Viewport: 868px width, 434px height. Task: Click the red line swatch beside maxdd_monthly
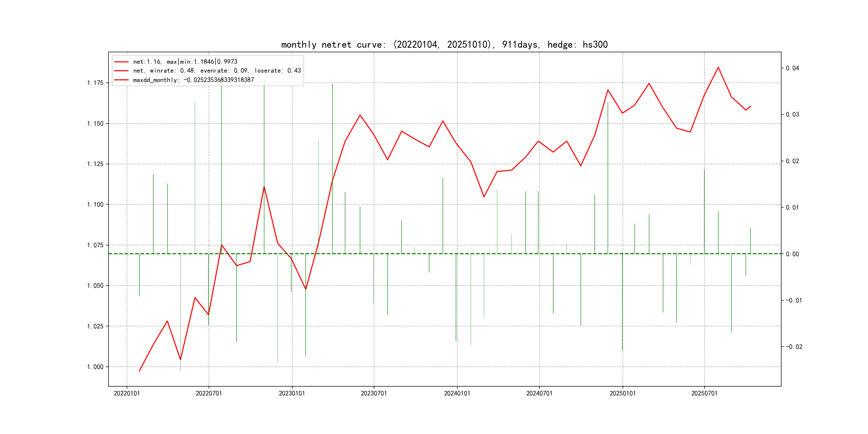click(x=121, y=80)
